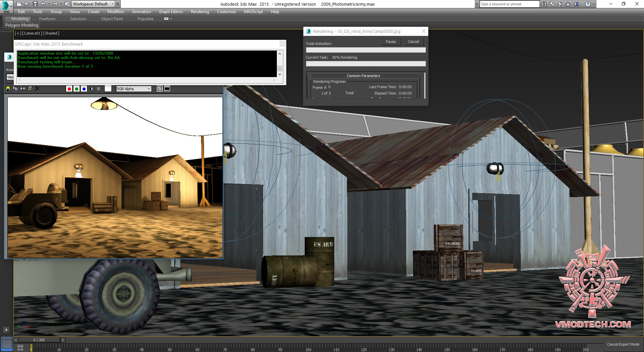Click the rendered army camp image

pyautogui.click(x=115, y=178)
